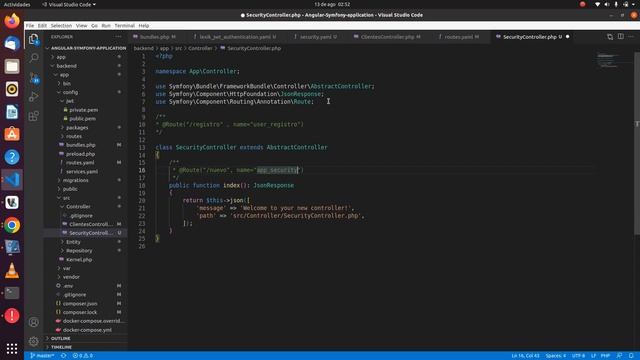This screenshot has width=640, height=360.
Task: Open Help from the dock
Action: pos(12,157)
